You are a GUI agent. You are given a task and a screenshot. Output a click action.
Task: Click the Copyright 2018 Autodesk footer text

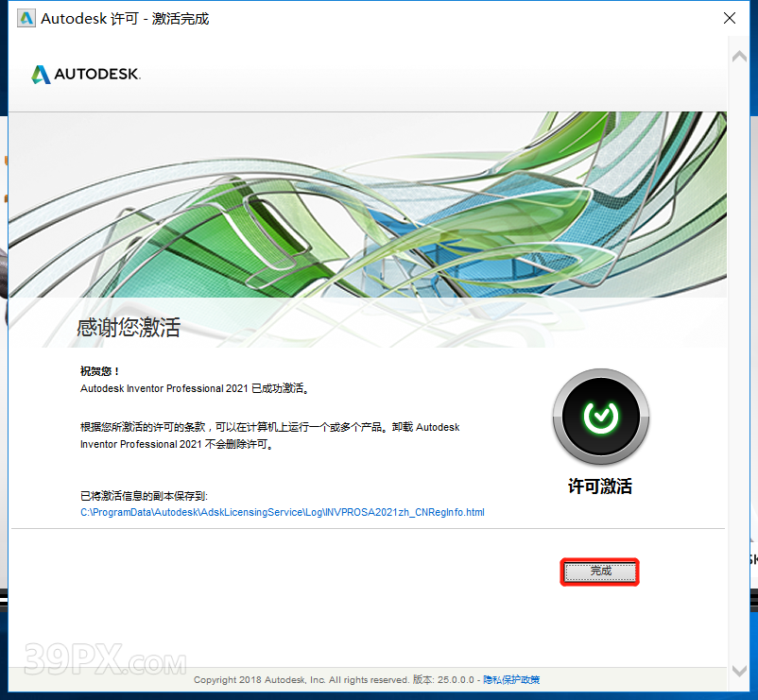pos(301,680)
